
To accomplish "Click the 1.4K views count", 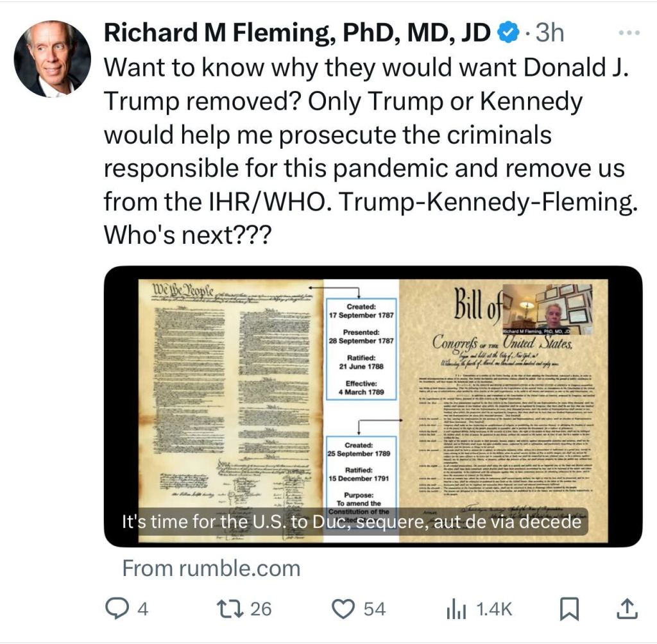I will pyautogui.click(x=494, y=608).
